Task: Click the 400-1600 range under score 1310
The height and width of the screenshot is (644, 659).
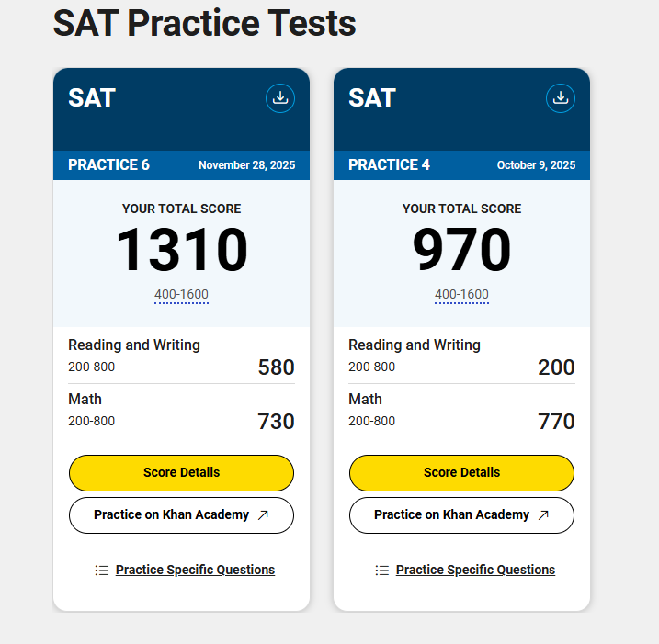Action: [181, 295]
